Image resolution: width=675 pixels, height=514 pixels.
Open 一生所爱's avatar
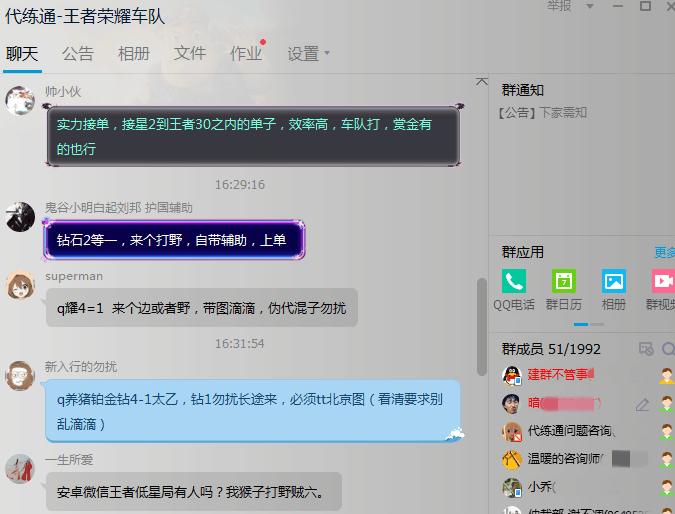click(20, 469)
